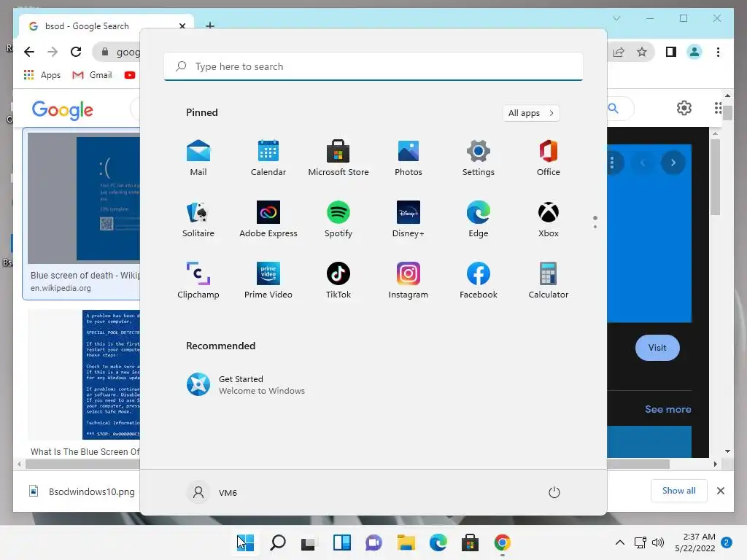This screenshot has height=560, width=747.
Task: Click See more in the image panel
Action: [668, 409]
